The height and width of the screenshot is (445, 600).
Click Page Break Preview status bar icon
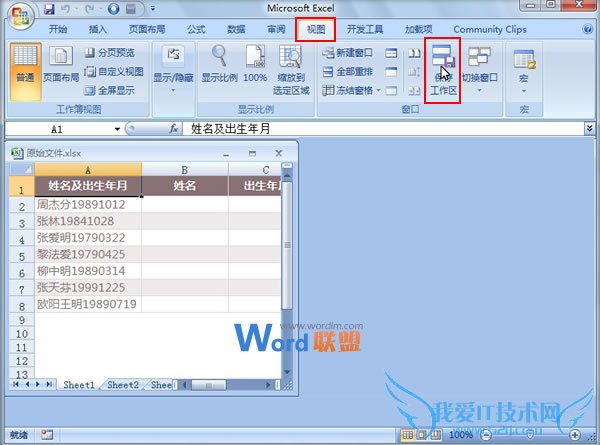[x=435, y=435]
